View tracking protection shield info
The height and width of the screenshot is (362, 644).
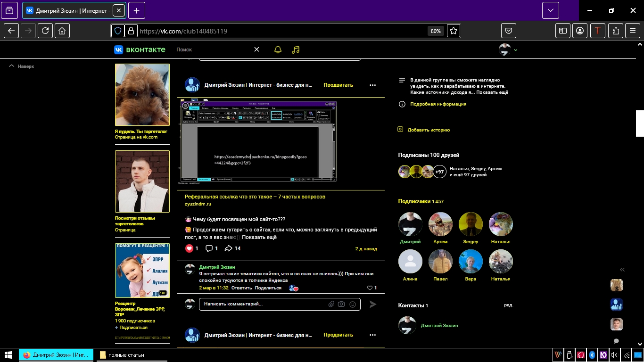coord(118,31)
